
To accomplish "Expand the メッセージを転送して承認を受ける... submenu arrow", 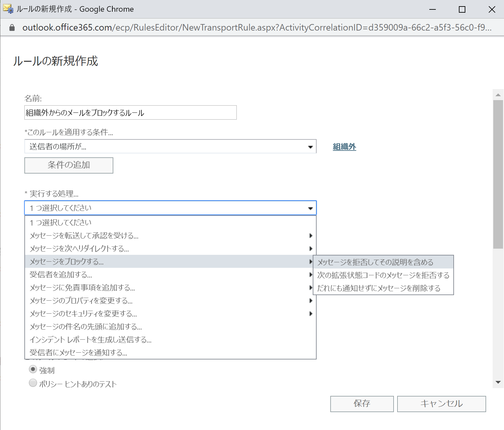I will (311, 236).
